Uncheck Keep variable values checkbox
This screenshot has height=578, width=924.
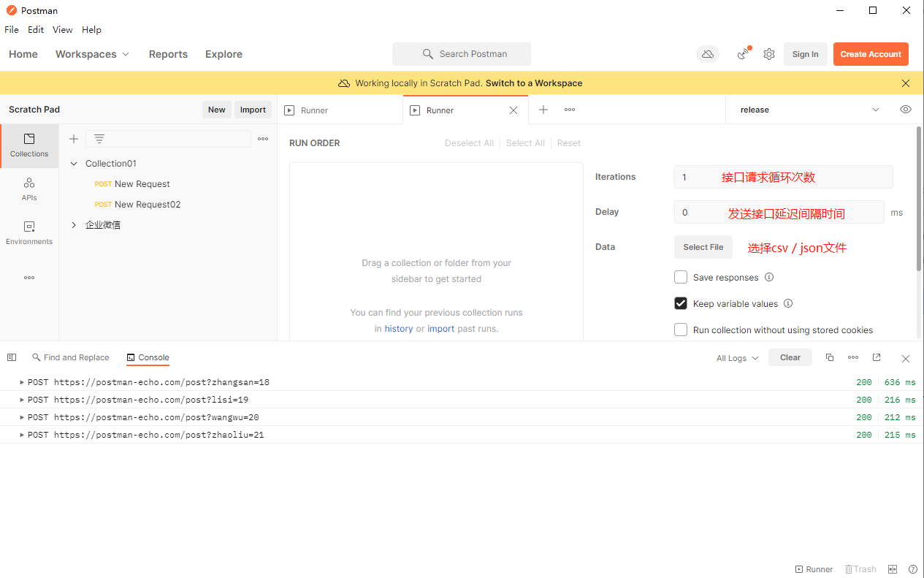coord(681,303)
